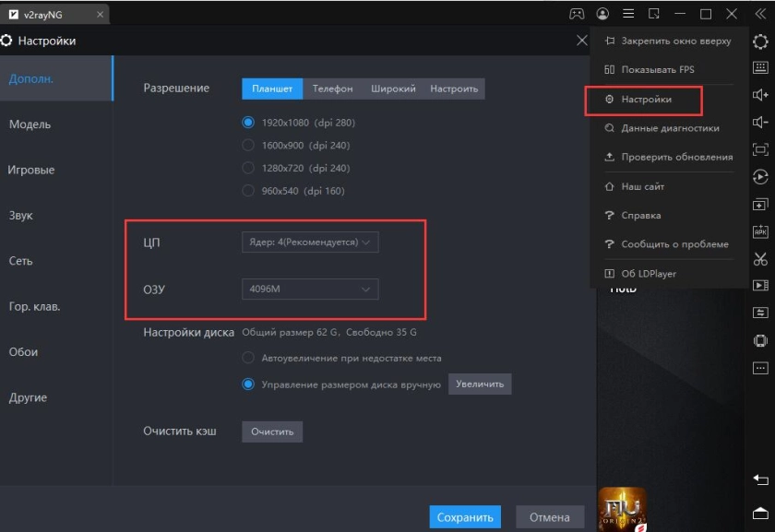The width and height of the screenshot is (775, 532).
Task: Open the RAM size dropdown
Action: click(x=309, y=289)
